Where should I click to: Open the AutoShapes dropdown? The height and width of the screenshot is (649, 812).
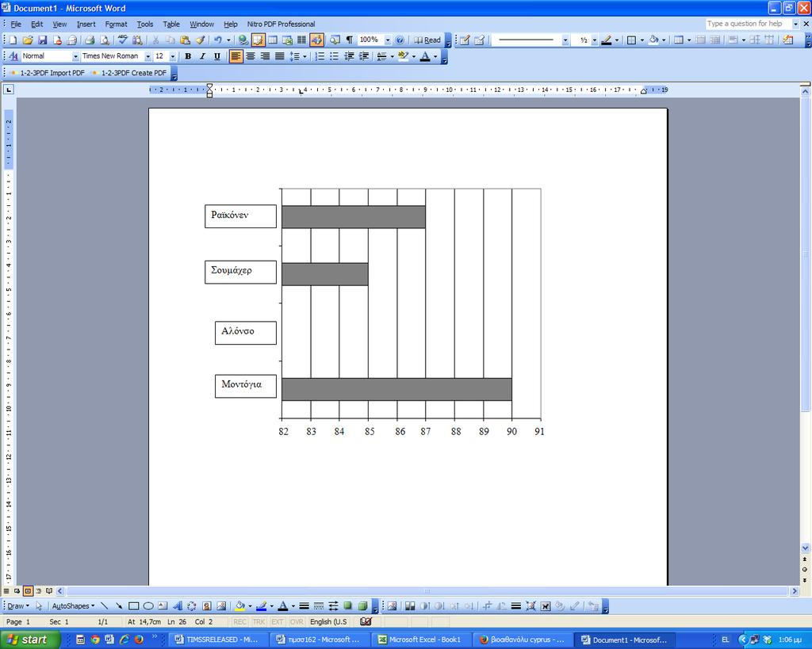point(73,606)
